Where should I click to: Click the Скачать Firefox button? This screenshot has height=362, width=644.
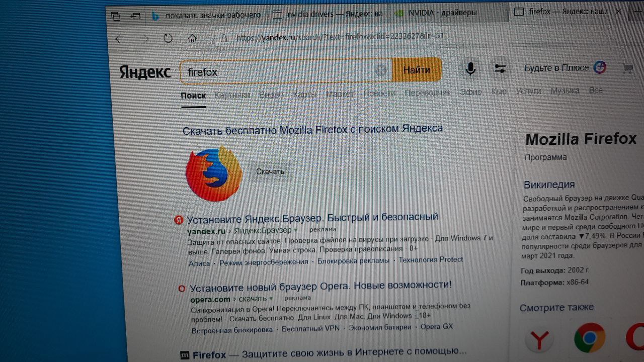pyautogui.click(x=270, y=171)
